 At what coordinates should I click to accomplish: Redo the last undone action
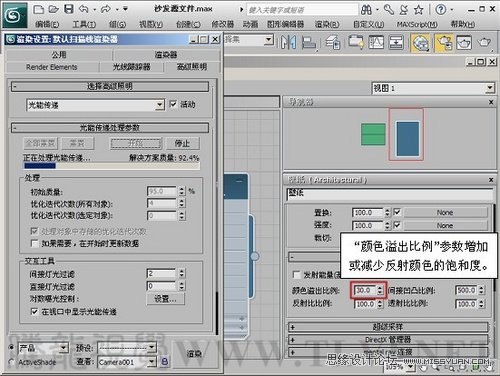(106, 9)
